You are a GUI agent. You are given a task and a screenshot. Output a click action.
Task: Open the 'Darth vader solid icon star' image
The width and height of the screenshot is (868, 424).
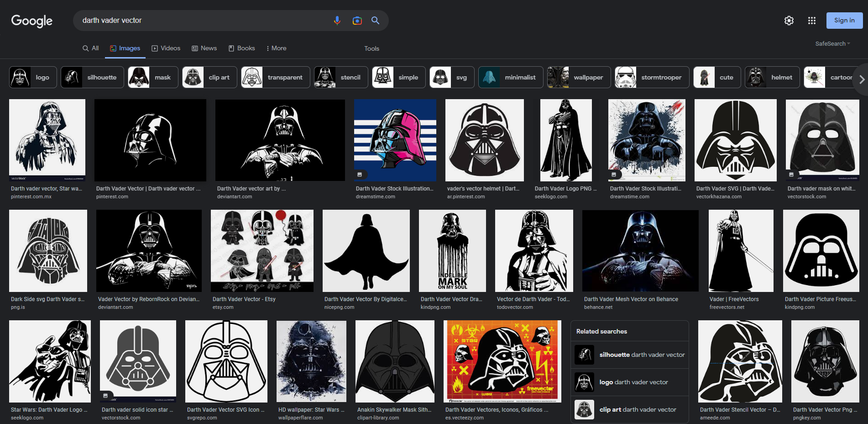tap(138, 361)
